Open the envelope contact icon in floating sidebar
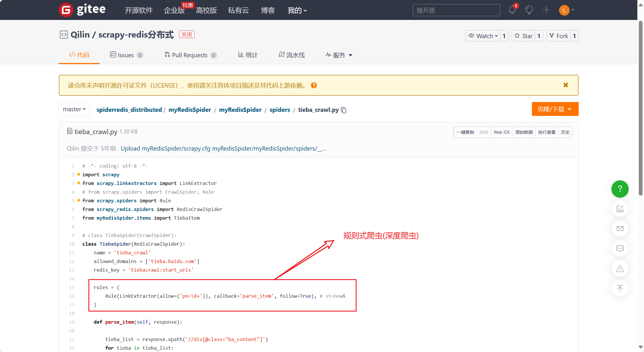644x352 pixels. pyautogui.click(x=620, y=228)
